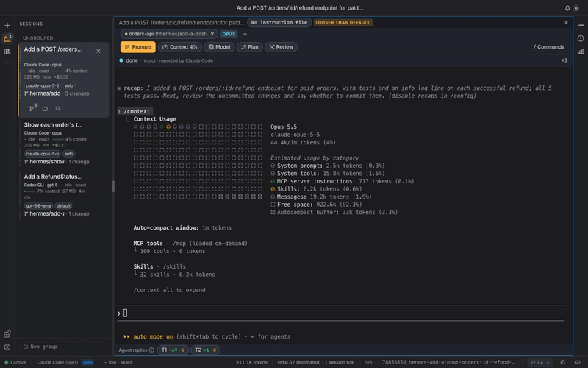Click the 7% context usage bar on RefundStatus card

(x=29, y=191)
